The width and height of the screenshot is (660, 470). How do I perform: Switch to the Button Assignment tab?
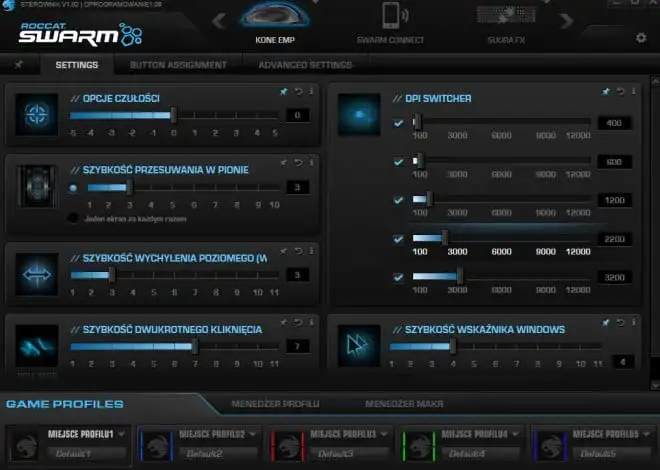pos(178,65)
